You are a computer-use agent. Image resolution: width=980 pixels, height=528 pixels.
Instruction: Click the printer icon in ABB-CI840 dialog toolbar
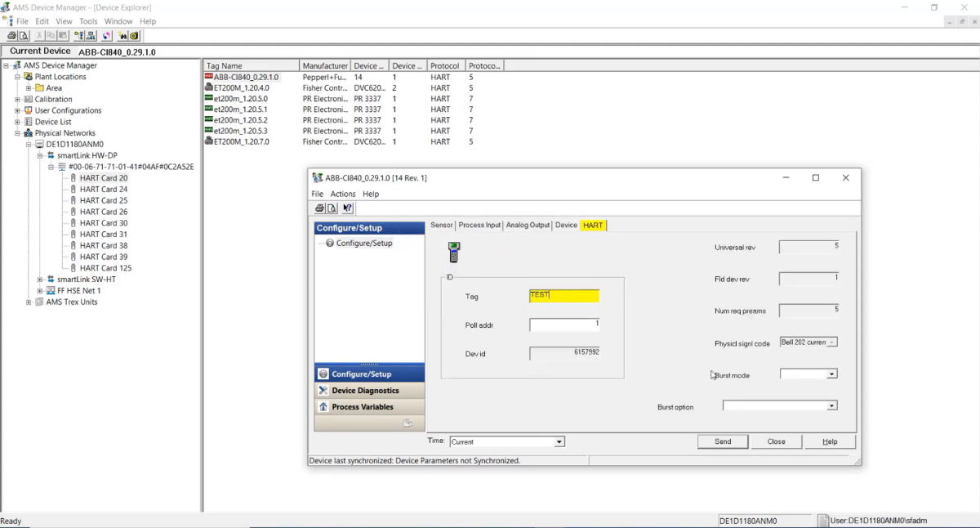tap(319, 208)
